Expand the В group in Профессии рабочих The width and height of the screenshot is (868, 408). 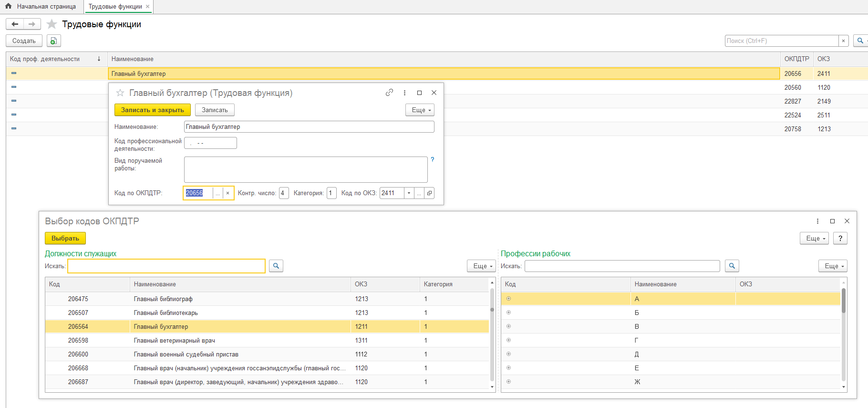coord(508,326)
